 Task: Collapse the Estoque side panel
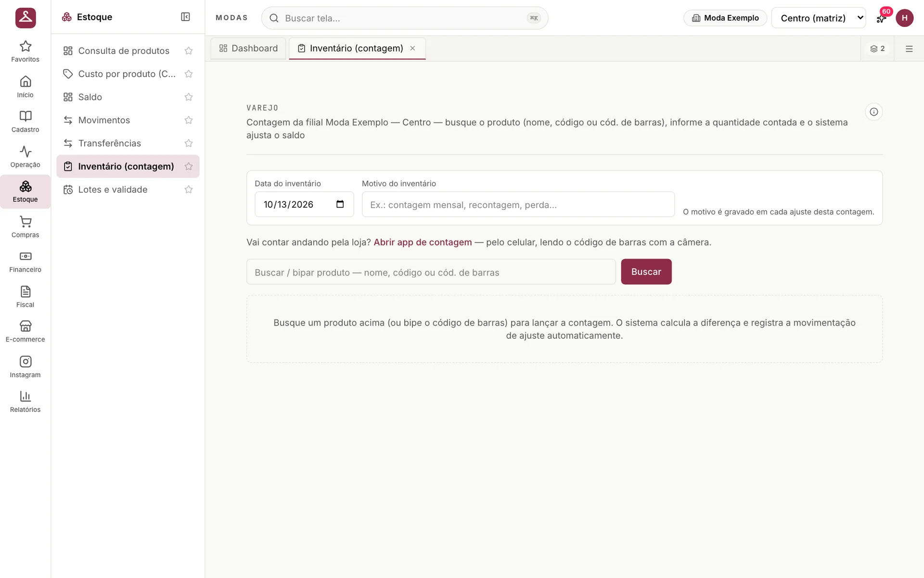pos(185,17)
